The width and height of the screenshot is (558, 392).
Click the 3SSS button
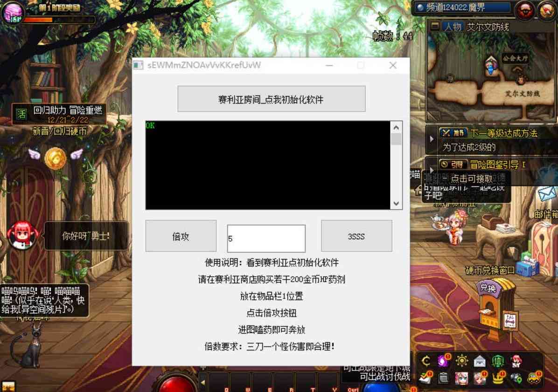click(356, 236)
